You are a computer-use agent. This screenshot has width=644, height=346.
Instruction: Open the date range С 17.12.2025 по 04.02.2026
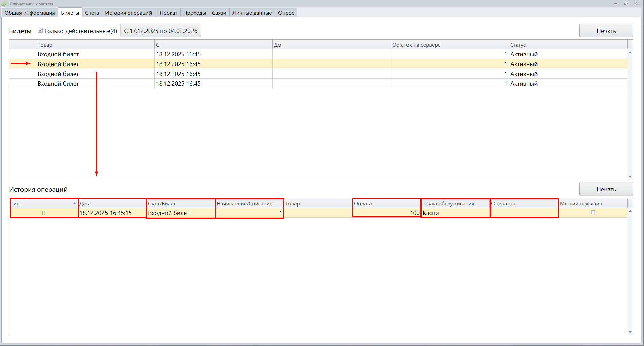161,31
